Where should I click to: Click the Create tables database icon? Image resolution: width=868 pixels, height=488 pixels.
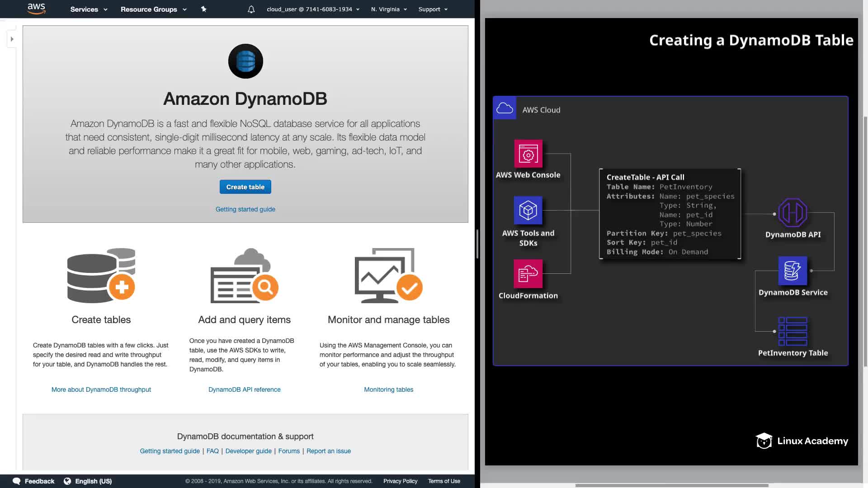(101, 275)
